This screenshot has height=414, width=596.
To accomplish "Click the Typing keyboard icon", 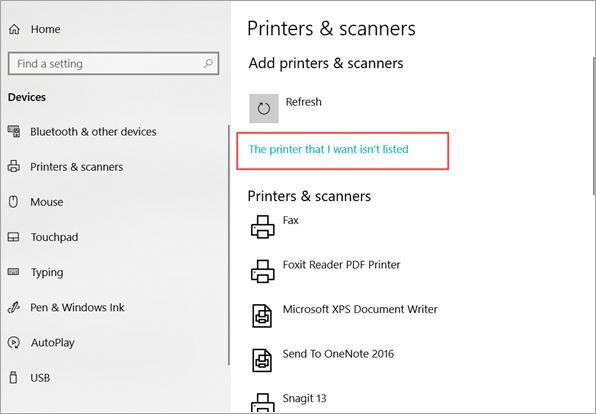I will (14, 272).
